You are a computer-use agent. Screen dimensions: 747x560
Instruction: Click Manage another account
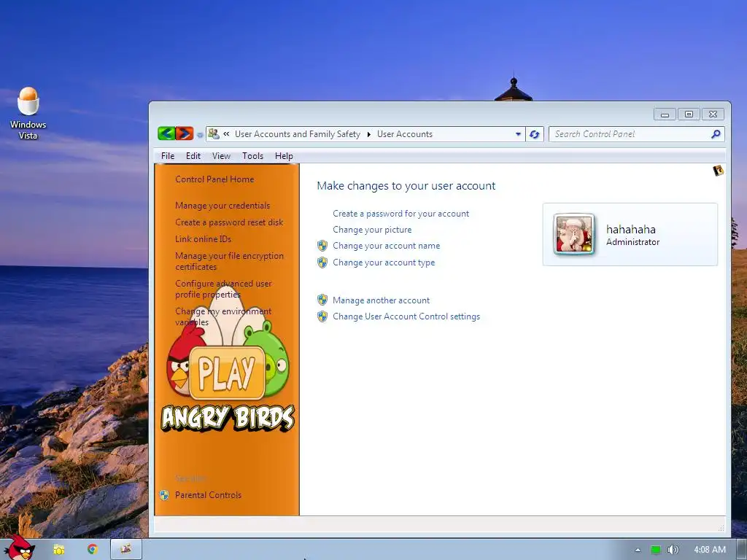381,300
